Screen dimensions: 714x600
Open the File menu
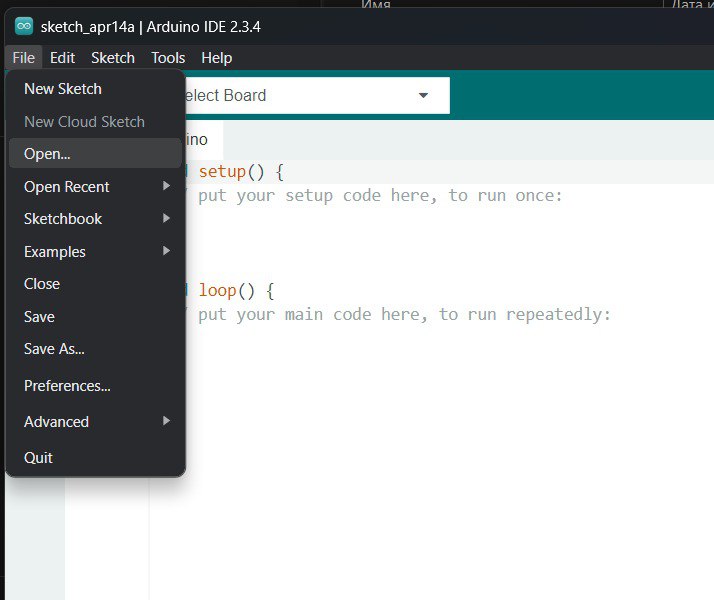(24, 58)
